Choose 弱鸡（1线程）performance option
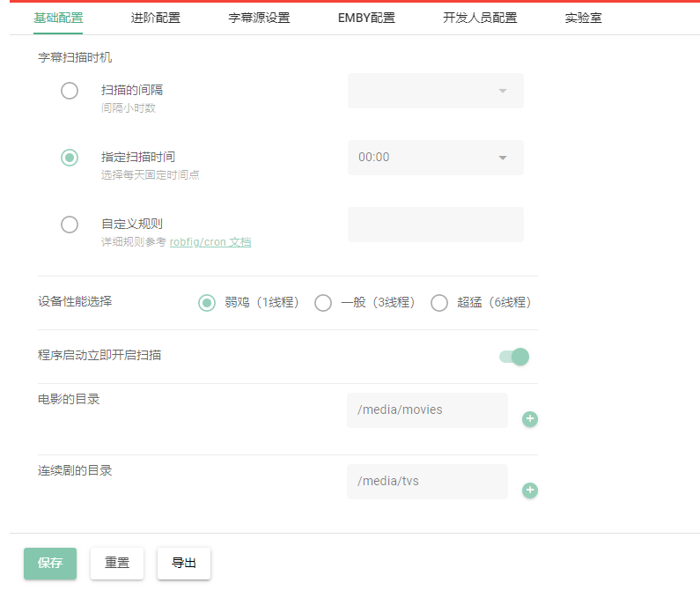This screenshot has width=700, height=605. tap(207, 303)
